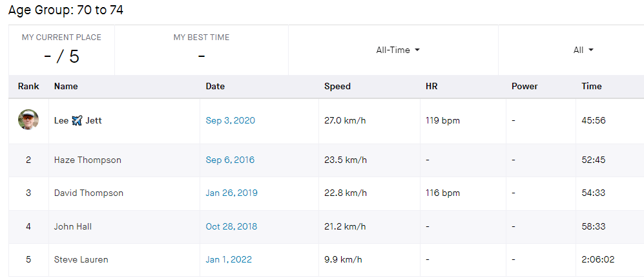The height and width of the screenshot is (280, 644).
Task: Open Lee Jett's Sep 3, 2020 activity
Action: pos(231,121)
